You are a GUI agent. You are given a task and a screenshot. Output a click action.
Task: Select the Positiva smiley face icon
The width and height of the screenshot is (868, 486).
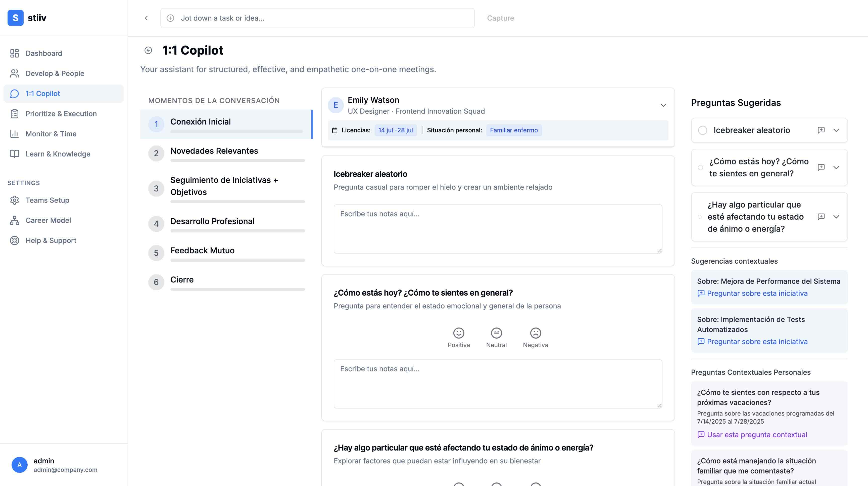pyautogui.click(x=459, y=333)
